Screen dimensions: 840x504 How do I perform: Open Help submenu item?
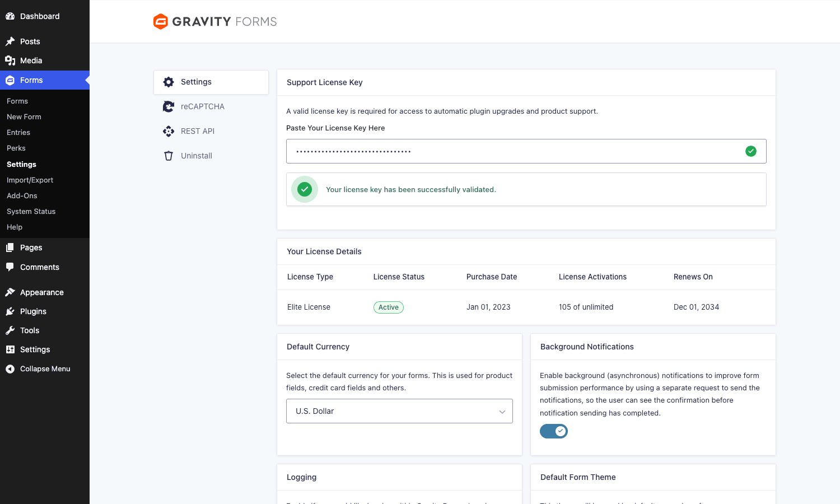coord(15,227)
